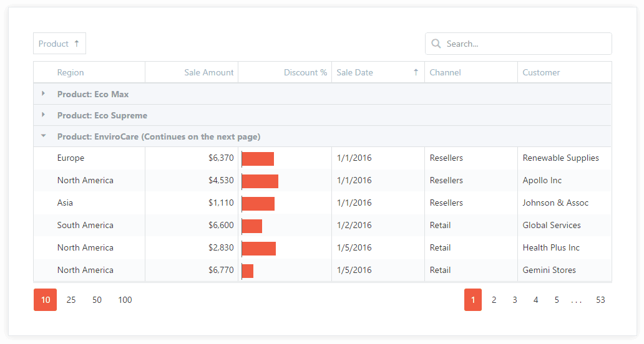Viewport: 644px width, 344px height.
Task: Sort by the Customer column header
Action: click(564, 72)
